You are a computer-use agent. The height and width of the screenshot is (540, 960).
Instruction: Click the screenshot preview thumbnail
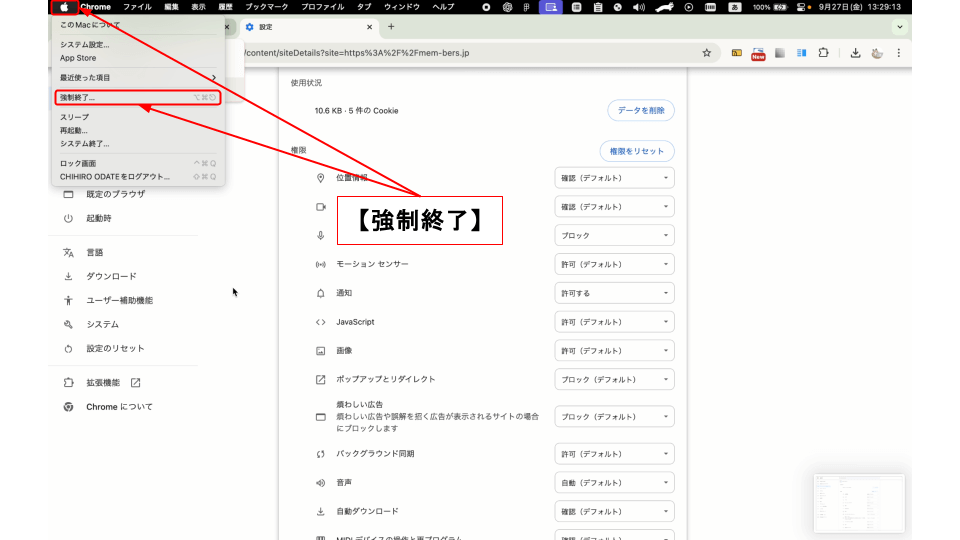858,503
